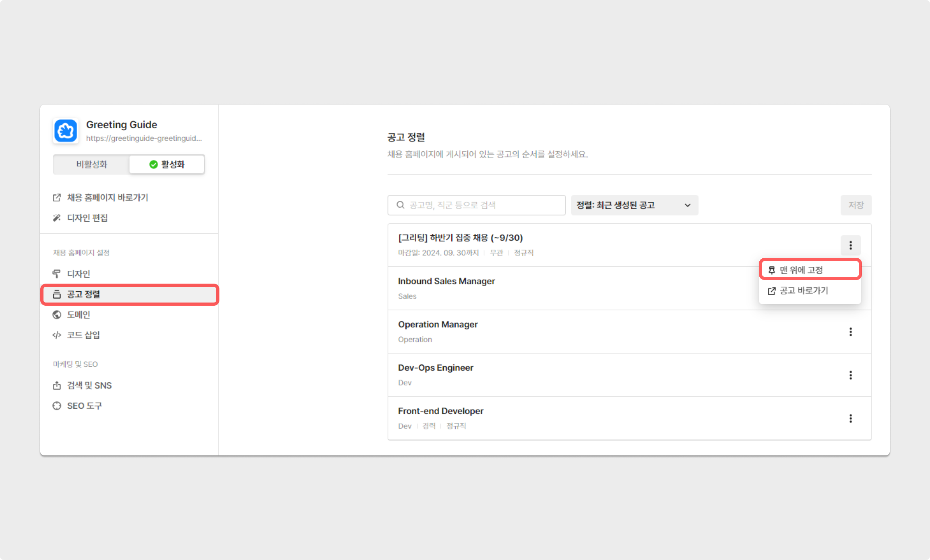Choose 공고 바로가기 from popup menu
The width and height of the screenshot is (930, 560).
point(809,290)
